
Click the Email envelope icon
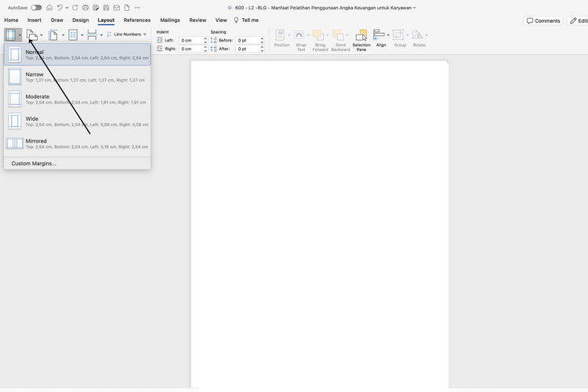point(117,8)
